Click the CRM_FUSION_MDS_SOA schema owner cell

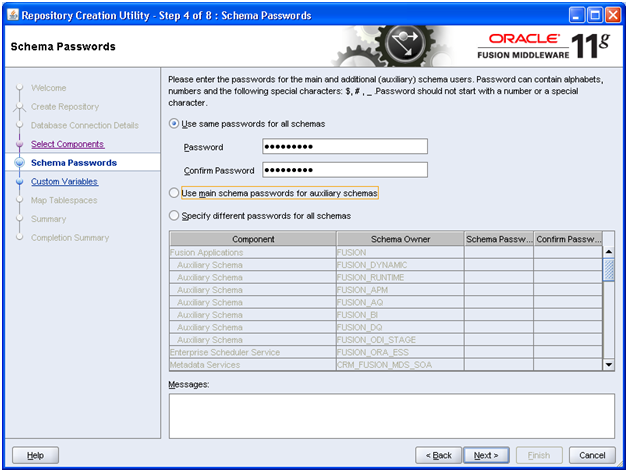401,365
